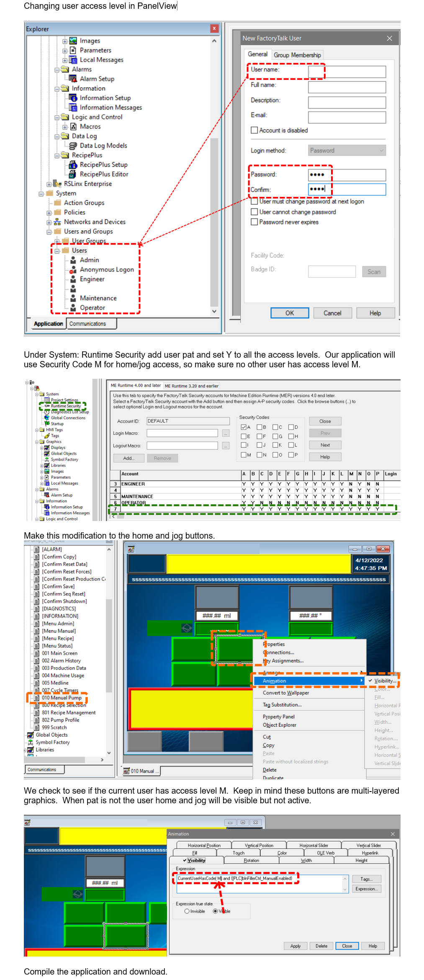The width and height of the screenshot is (424, 980).
Task: Click the Data Log Models icon
Action: tap(73, 146)
